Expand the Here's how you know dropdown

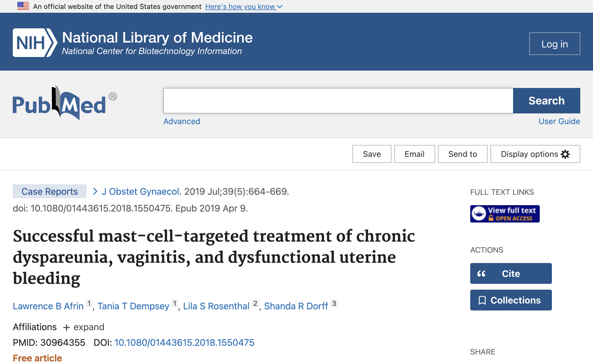(x=244, y=6)
